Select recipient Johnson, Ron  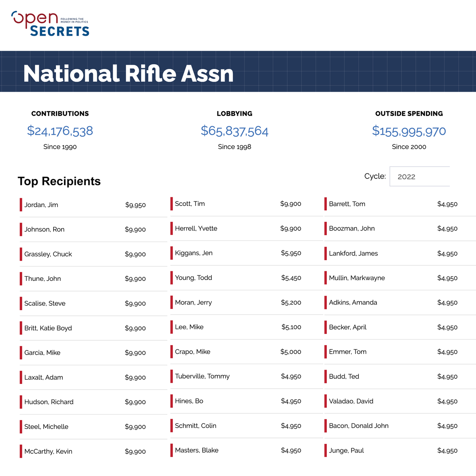click(44, 230)
